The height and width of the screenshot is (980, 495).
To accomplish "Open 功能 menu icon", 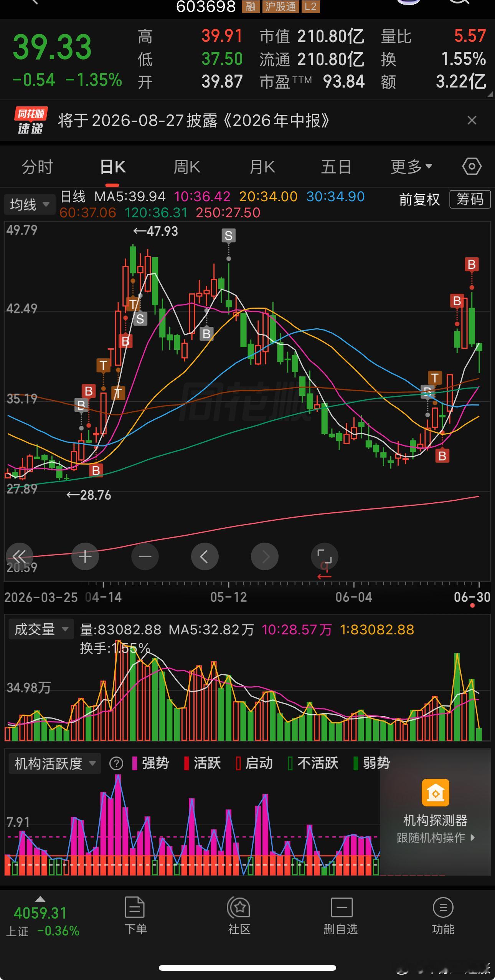I will pyautogui.click(x=443, y=907).
